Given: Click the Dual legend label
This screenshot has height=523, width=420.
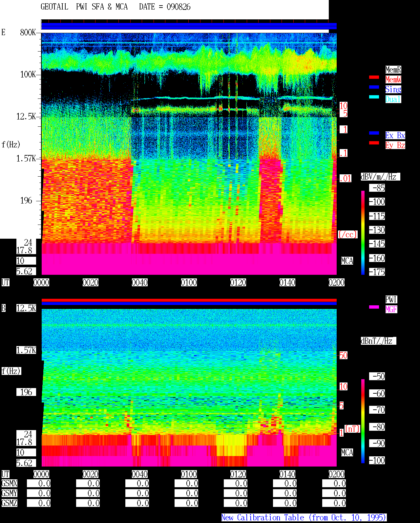Looking at the screenshot, I should pos(393,99).
